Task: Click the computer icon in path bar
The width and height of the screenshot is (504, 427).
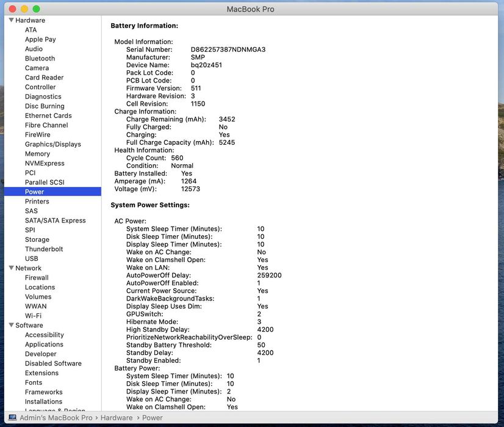Action: [x=13, y=418]
